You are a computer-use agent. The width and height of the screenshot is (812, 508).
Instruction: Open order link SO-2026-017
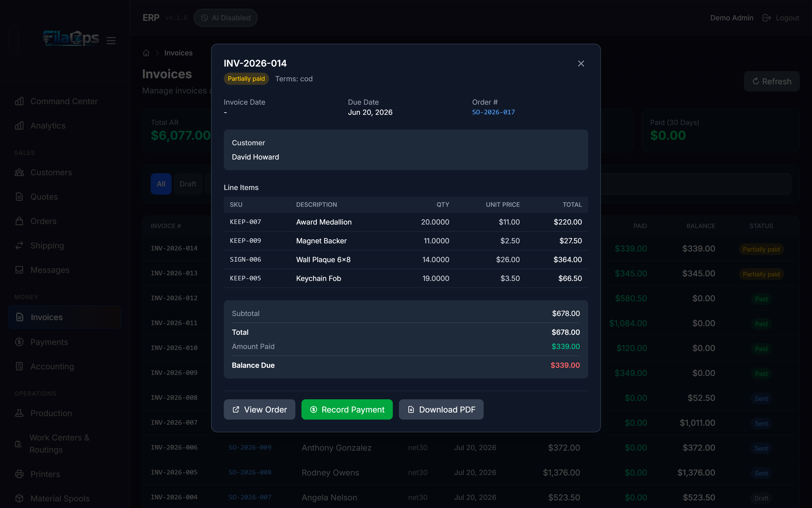click(493, 112)
